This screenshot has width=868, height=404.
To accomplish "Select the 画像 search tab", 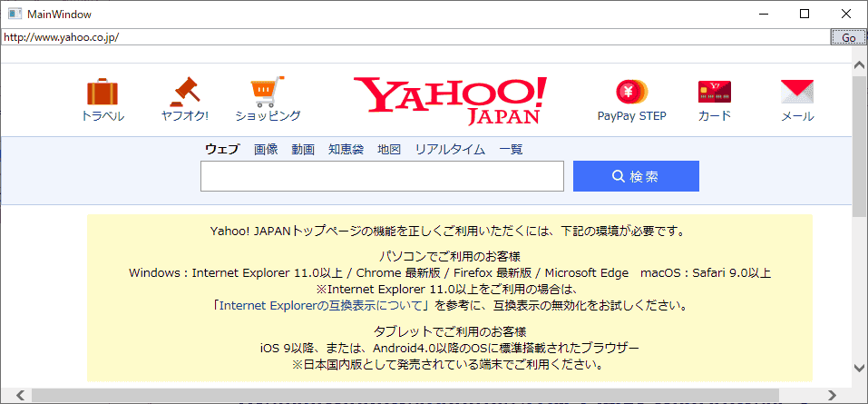I will [x=266, y=149].
